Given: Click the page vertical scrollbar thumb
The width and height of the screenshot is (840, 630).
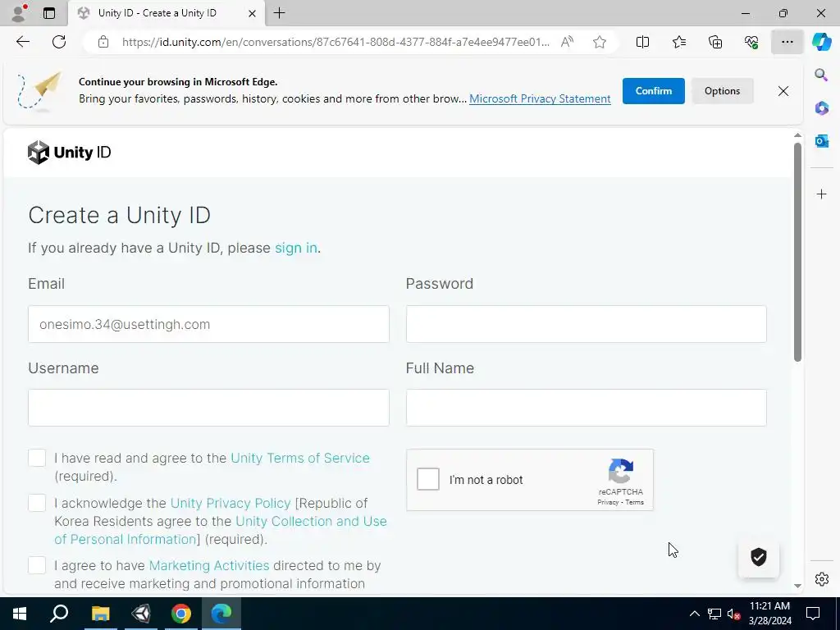Looking at the screenshot, I should click(797, 252).
